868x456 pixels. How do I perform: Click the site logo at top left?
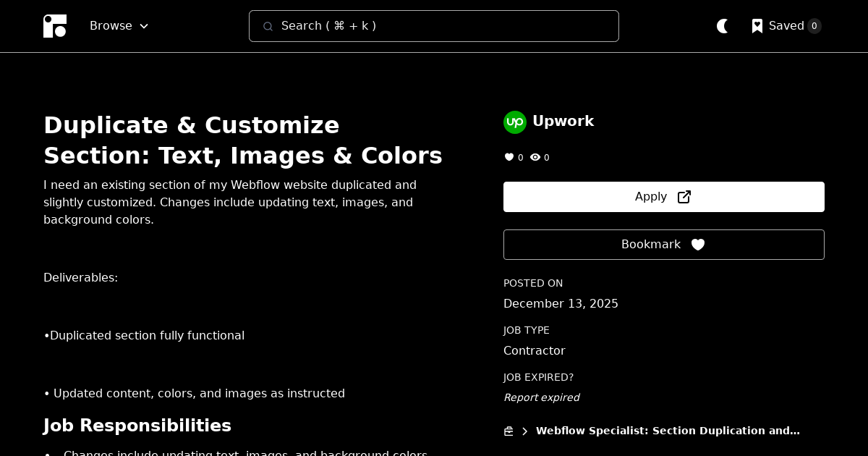click(55, 26)
